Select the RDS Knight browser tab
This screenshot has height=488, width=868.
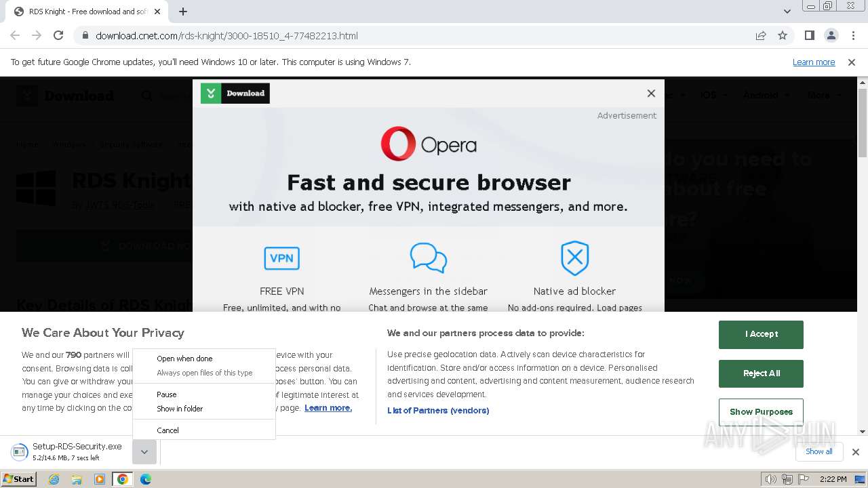coord(88,12)
